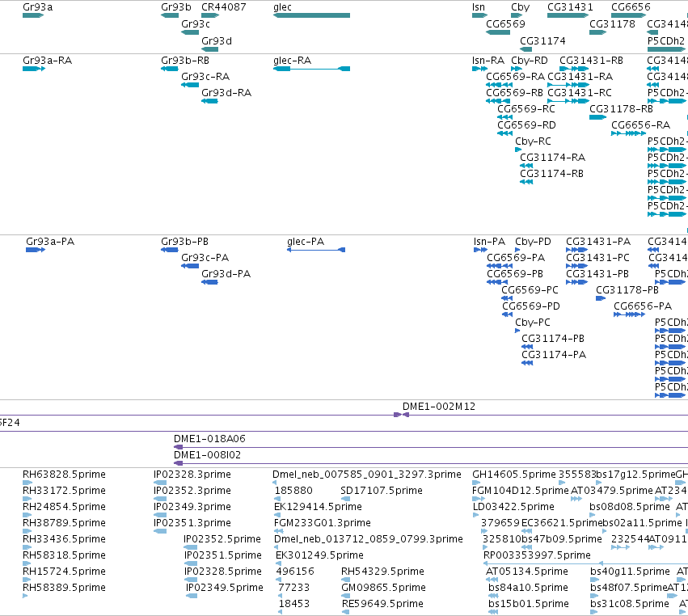
Task: Click the DME1-008I02 clone label
Action: (207, 455)
